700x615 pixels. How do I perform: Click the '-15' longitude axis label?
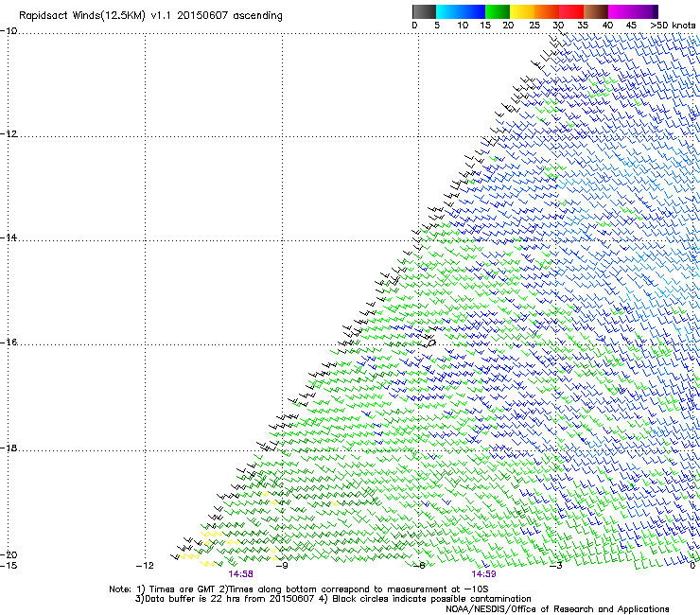point(9,566)
